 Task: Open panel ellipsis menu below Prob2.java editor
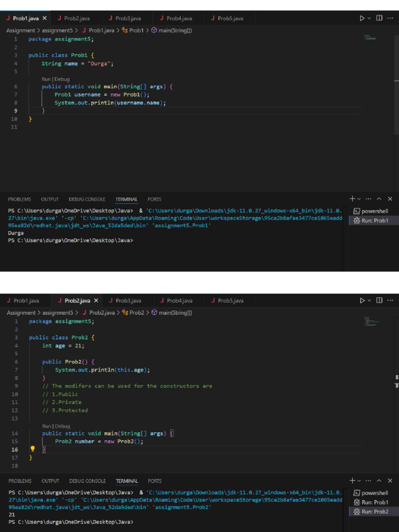point(368,481)
